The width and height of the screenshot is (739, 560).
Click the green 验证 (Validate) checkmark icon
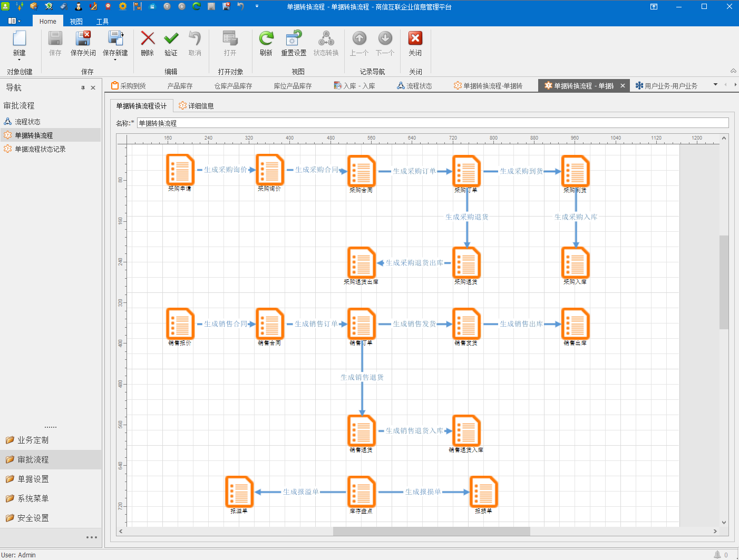point(171,38)
